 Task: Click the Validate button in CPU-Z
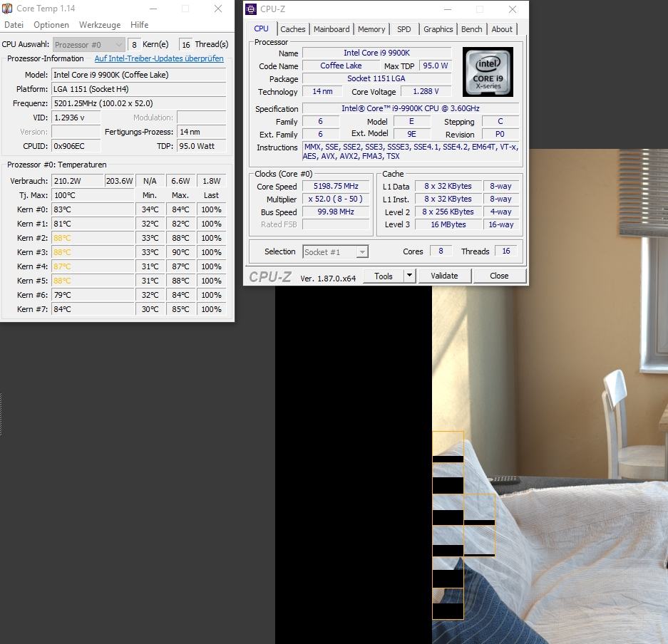click(444, 276)
